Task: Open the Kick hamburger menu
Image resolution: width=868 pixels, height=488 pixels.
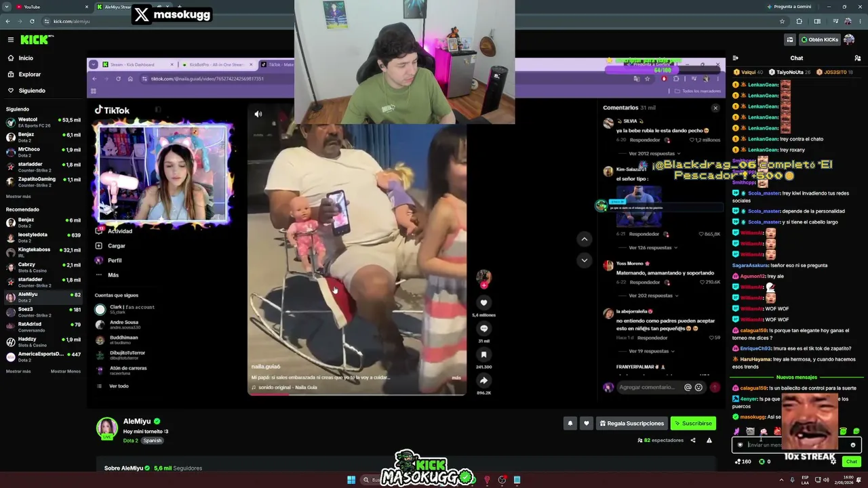Action: click(10, 40)
